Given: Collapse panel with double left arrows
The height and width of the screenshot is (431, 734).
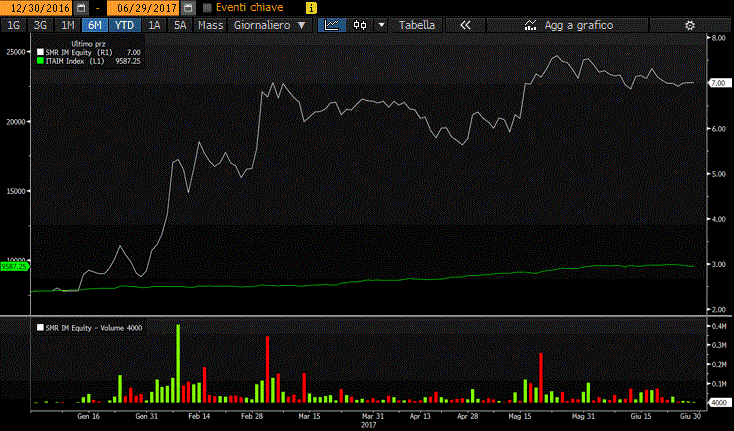Looking at the screenshot, I should [x=465, y=24].
